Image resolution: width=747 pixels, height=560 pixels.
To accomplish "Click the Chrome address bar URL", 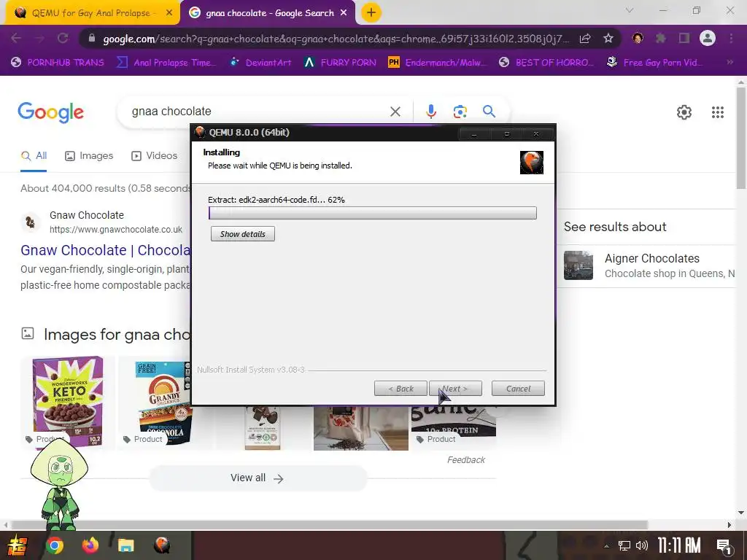I will [336, 39].
